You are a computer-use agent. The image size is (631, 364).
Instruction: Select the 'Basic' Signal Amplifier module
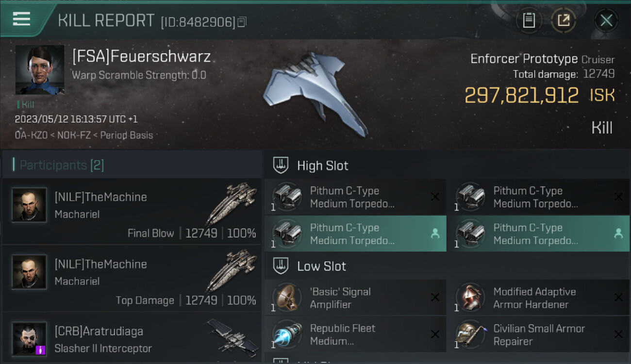355,298
